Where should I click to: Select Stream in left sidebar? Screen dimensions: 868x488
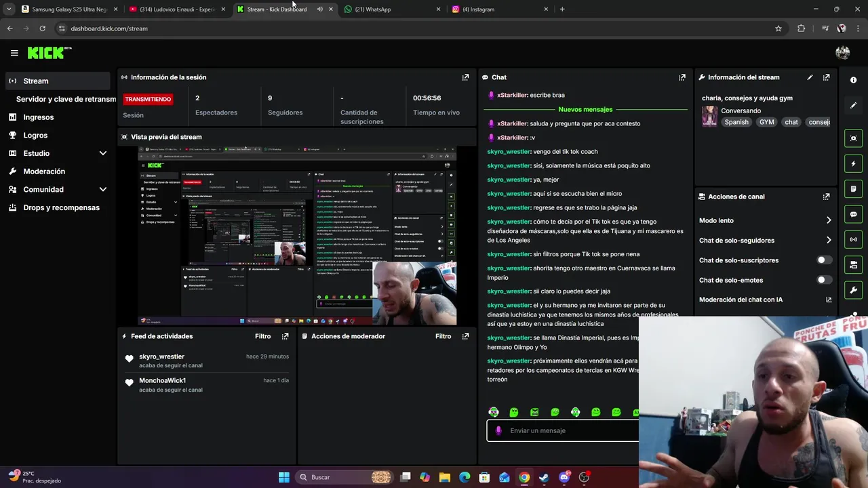click(x=56, y=81)
